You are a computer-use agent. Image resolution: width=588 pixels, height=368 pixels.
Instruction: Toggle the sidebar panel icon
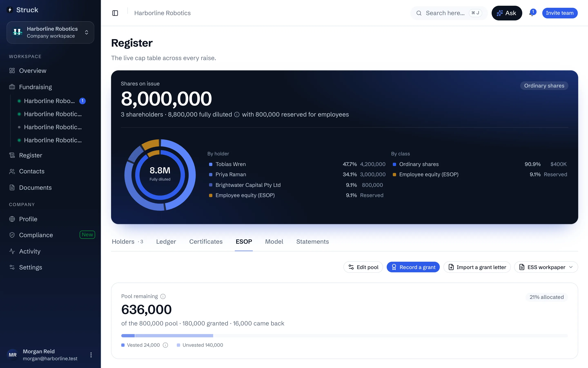(115, 13)
